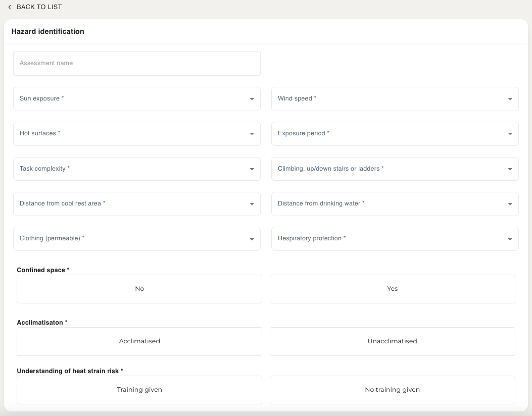Click the back arrow chevron icon
This screenshot has width=532, height=416.
tap(9, 7)
